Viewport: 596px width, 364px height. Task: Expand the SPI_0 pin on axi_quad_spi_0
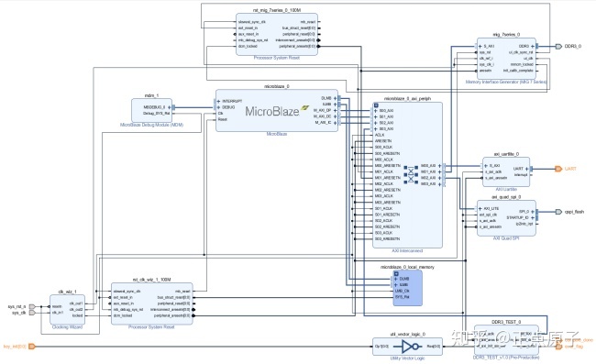click(x=533, y=212)
